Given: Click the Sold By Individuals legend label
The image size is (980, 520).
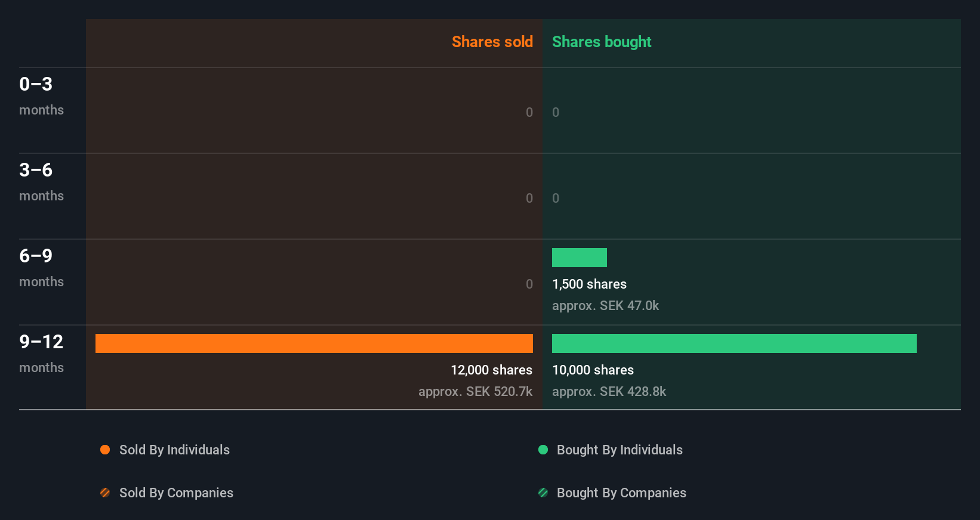Looking at the screenshot, I should [174, 450].
